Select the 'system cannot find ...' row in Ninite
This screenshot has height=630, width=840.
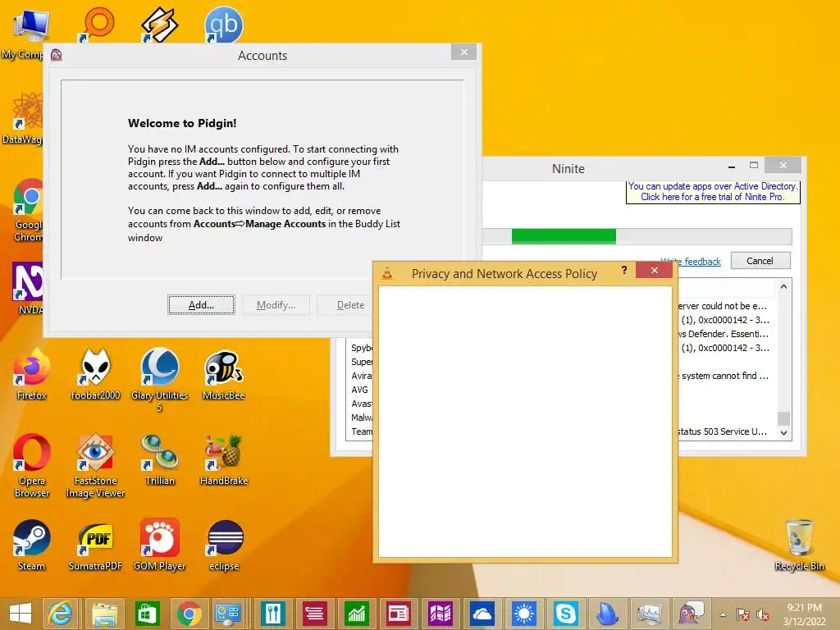pyautogui.click(x=724, y=376)
